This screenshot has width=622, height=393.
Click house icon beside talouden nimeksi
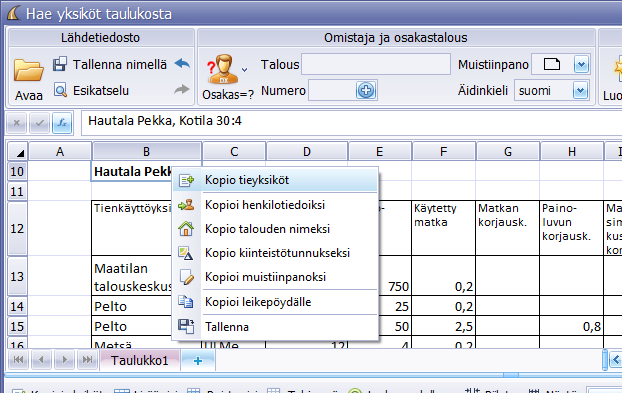coord(186,229)
